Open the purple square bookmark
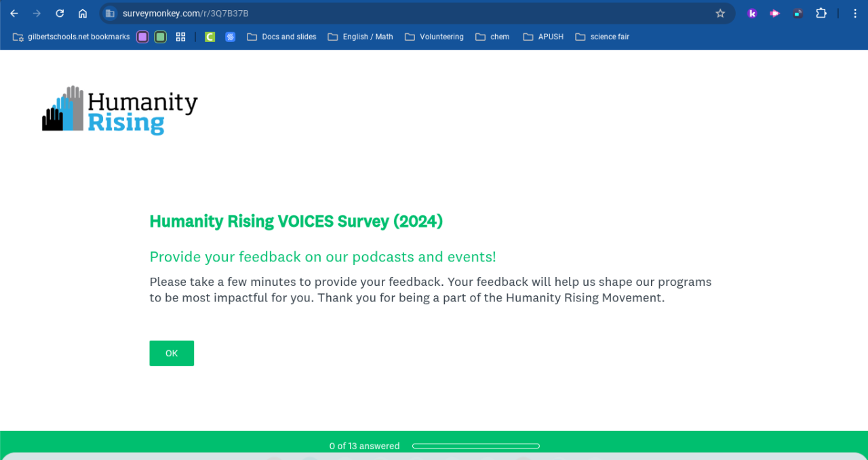 coord(142,37)
